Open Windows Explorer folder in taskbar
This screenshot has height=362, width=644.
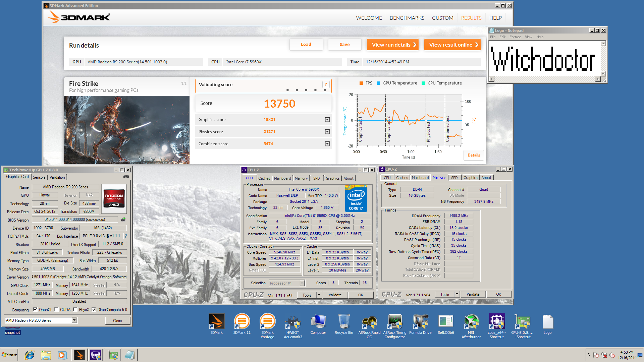click(46, 355)
